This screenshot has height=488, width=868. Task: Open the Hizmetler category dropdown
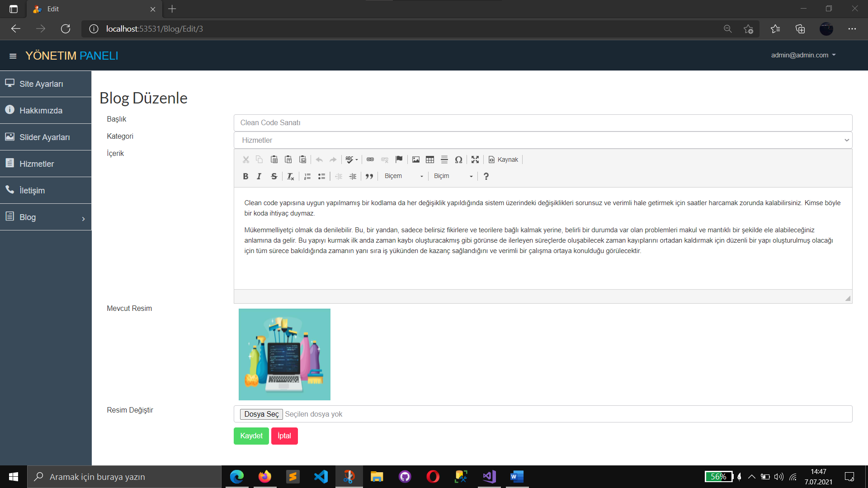[x=542, y=140]
